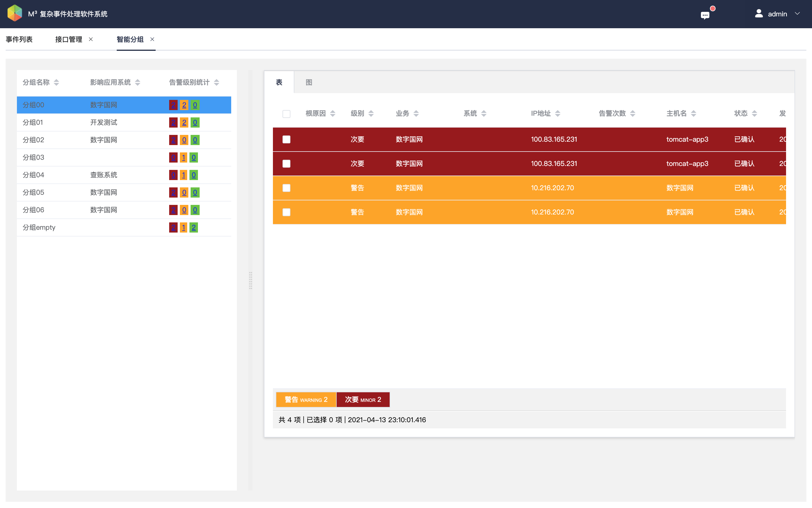Switch to the 事件列表 tab
This screenshot has height=508, width=812.
[x=19, y=39]
